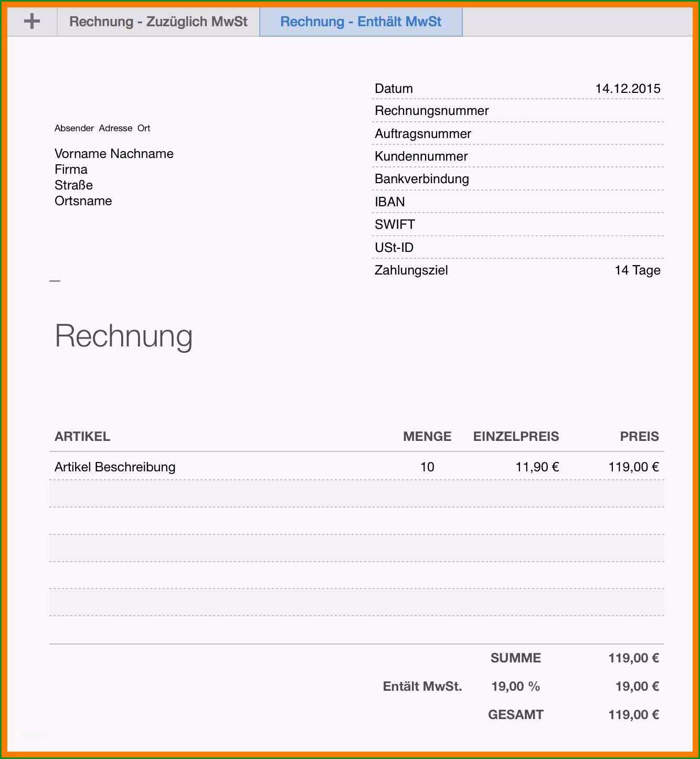Switch to Rechnung - Zuzüglich MwSt tab

point(158,22)
